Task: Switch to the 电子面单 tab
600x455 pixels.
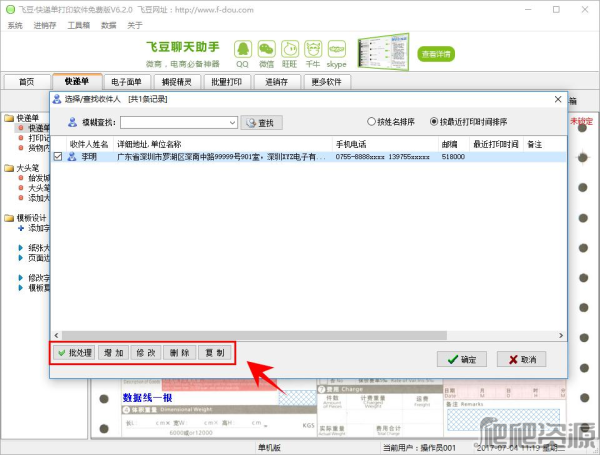Action: (126, 82)
